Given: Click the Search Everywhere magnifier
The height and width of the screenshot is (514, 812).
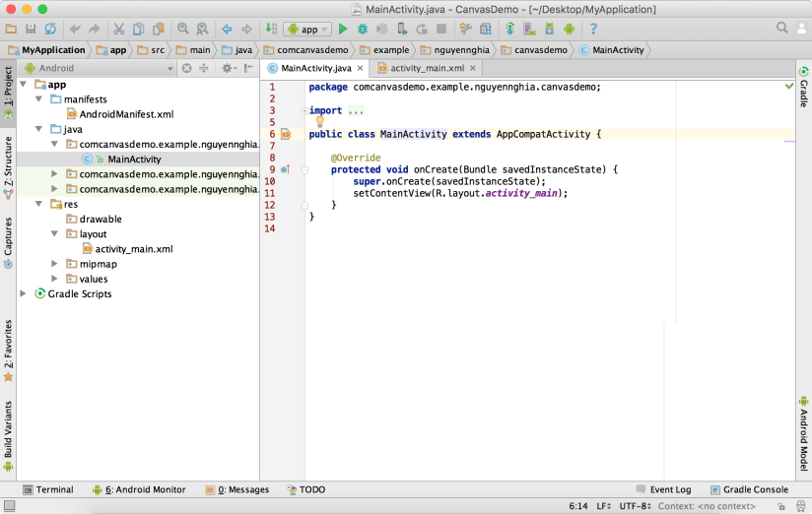Looking at the screenshot, I should click(x=782, y=28).
